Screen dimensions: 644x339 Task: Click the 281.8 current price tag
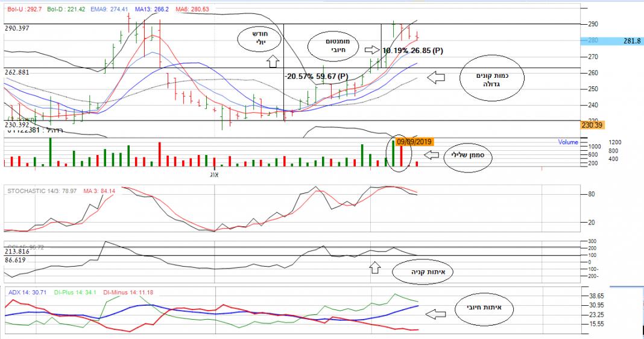point(631,40)
